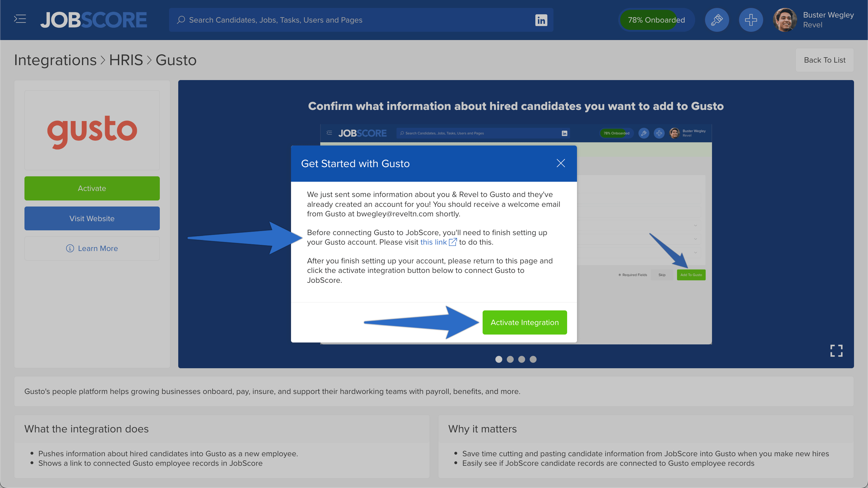The image size is (868, 488).
Task: Click the Activate Integration button
Action: (x=524, y=322)
